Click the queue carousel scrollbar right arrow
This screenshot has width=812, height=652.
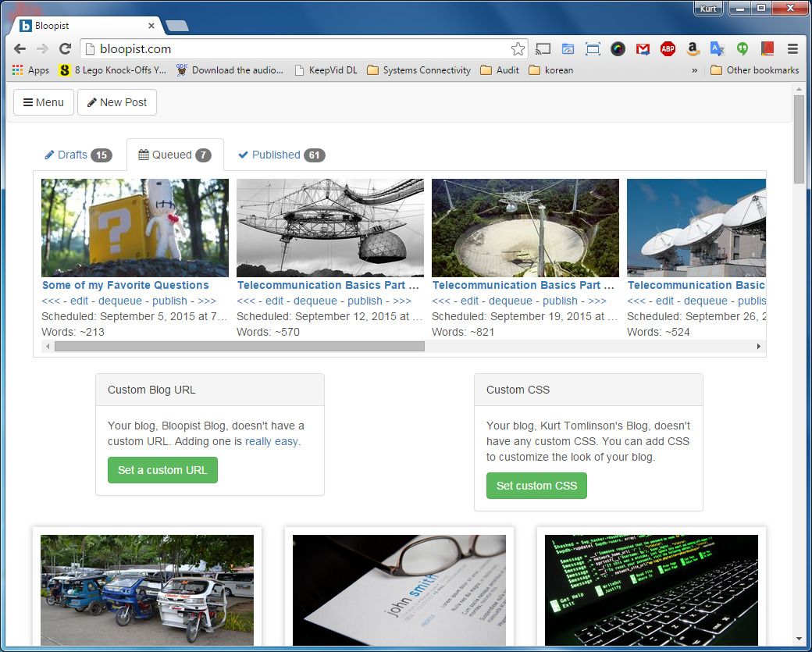pyautogui.click(x=758, y=346)
